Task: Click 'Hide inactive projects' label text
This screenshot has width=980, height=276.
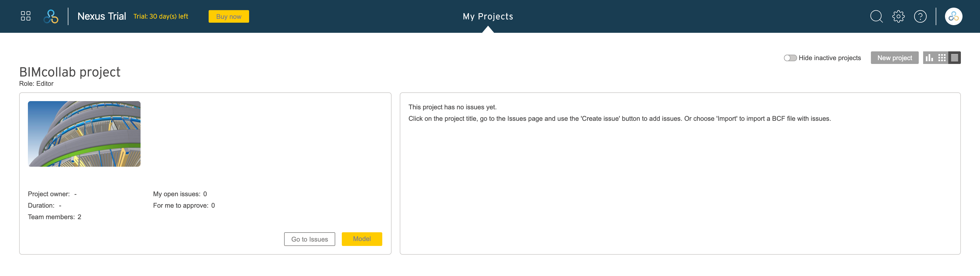Action: coord(830,58)
